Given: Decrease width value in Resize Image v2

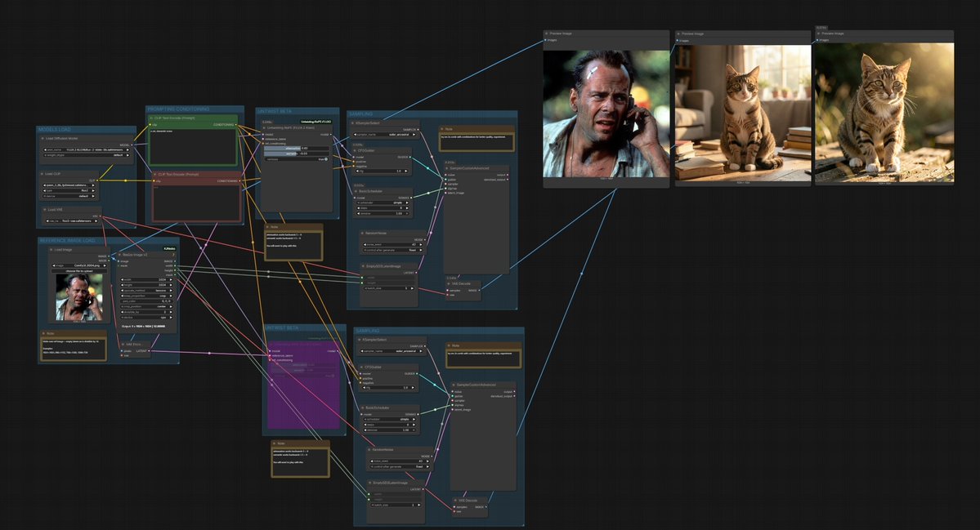Looking at the screenshot, I should 123,279.
